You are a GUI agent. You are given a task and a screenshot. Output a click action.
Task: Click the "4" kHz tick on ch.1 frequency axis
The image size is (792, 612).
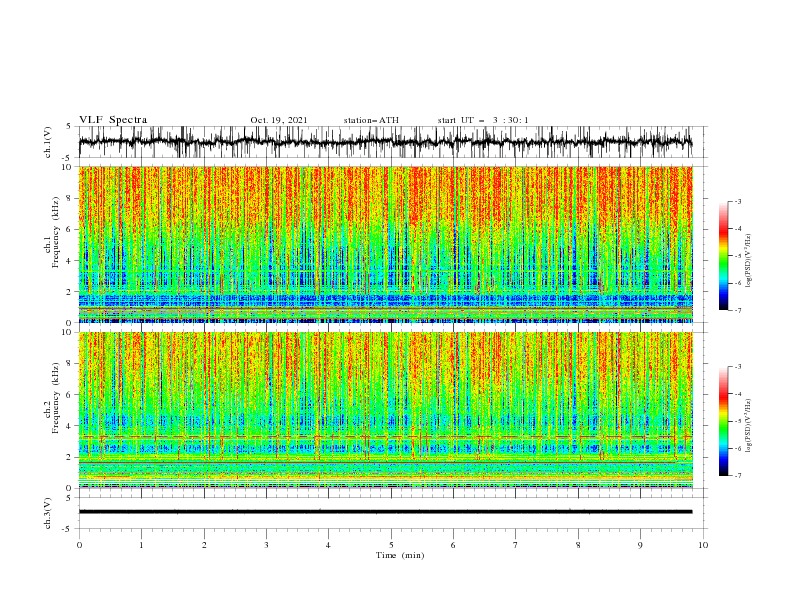(70, 261)
